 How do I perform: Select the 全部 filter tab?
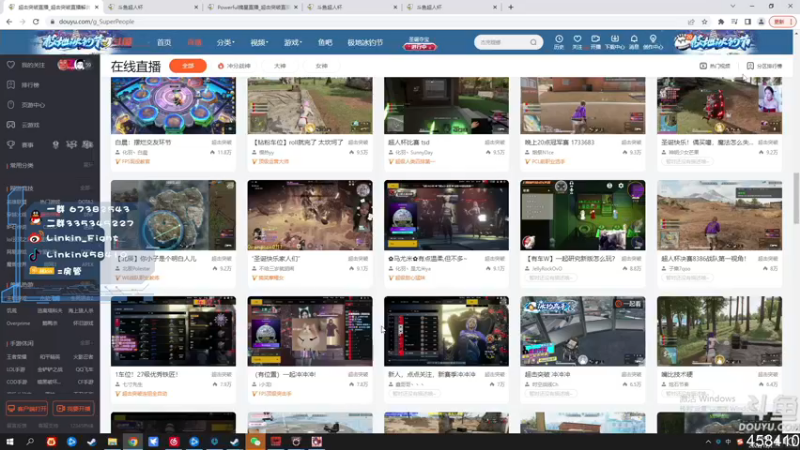[x=188, y=66]
